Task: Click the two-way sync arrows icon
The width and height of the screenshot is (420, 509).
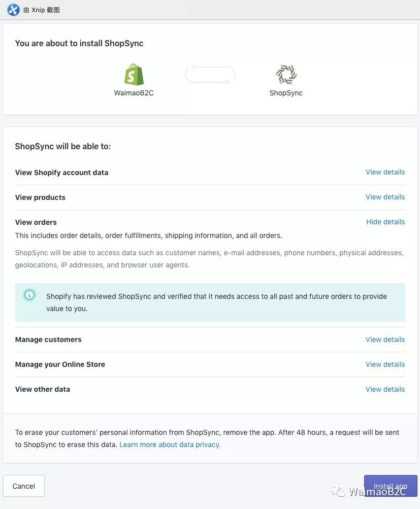Action: pos(210,75)
